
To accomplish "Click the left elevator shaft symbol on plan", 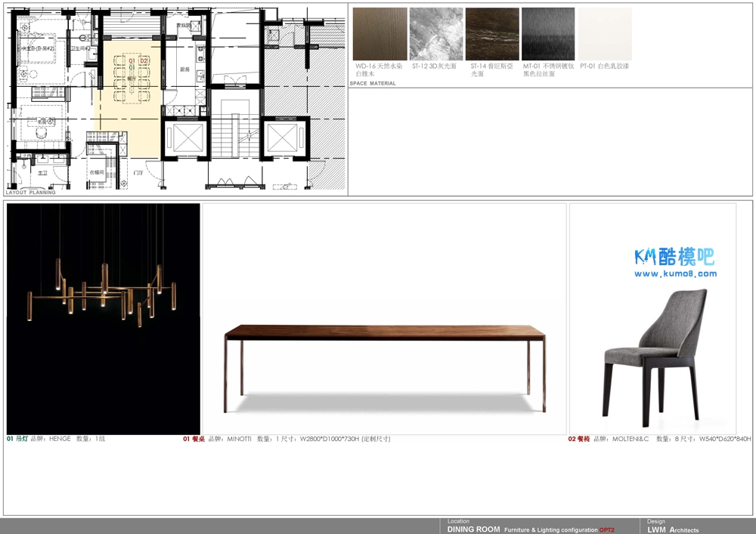I will tap(184, 138).
